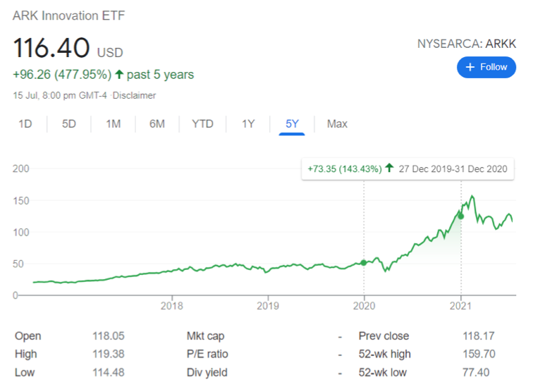Screen dimensions: 533x392
Task: Select the 1Y time range
Action: (248, 124)
